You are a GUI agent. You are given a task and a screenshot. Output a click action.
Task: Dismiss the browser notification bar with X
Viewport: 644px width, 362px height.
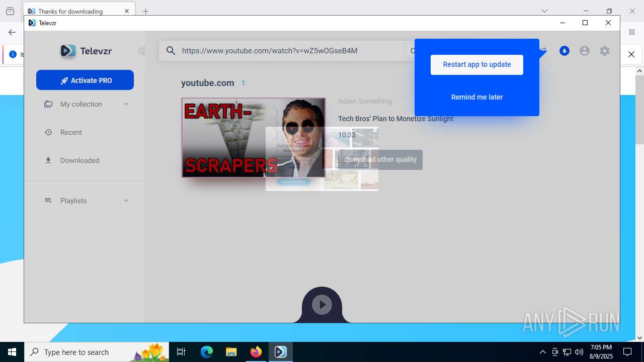(631, 54)
